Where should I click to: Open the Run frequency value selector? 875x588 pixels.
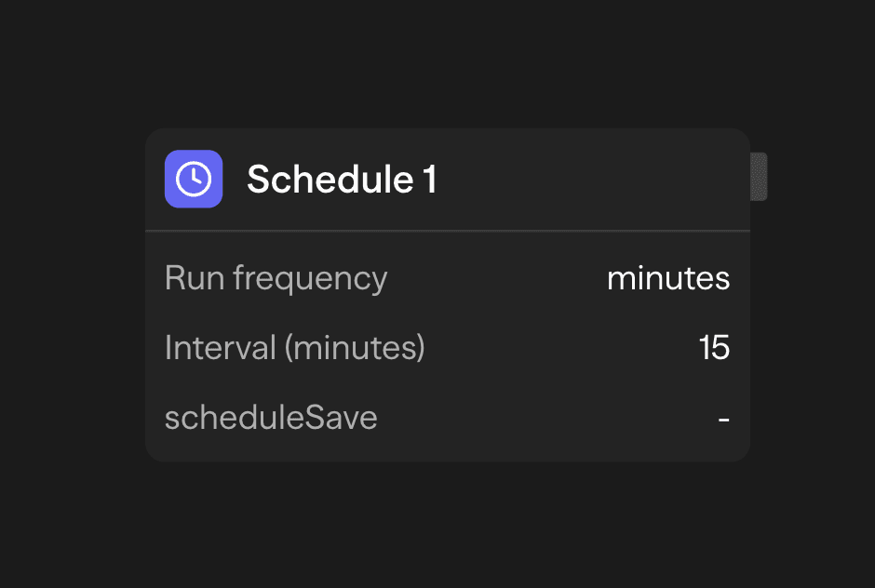pos(668,277)
